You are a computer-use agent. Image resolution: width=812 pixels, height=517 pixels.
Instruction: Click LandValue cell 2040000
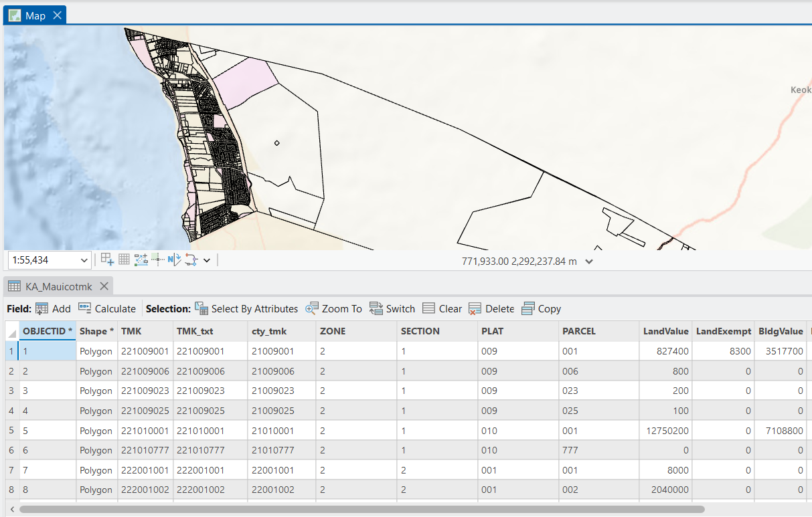point(665,490)
